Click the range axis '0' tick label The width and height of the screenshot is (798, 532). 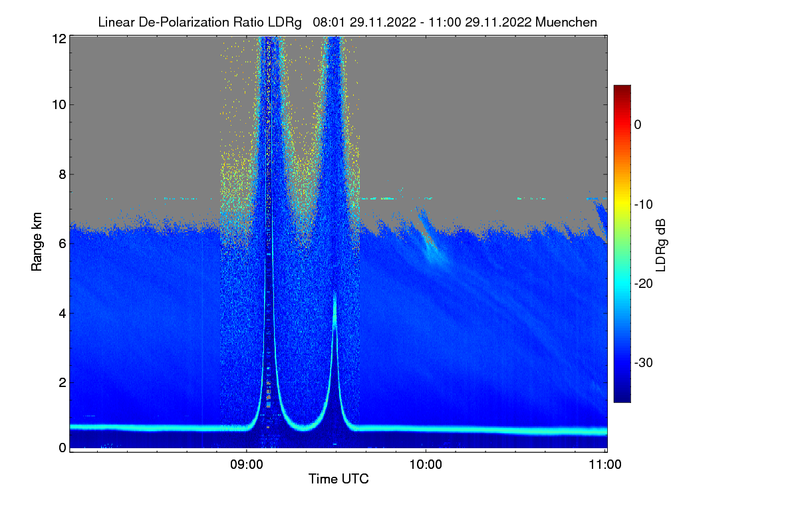tap(62, 448)
